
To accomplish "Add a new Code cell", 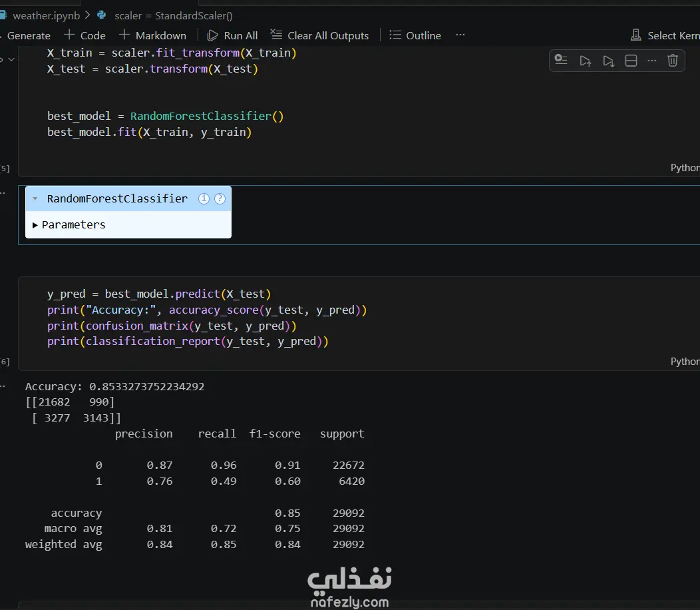I will tap(85, 35).
